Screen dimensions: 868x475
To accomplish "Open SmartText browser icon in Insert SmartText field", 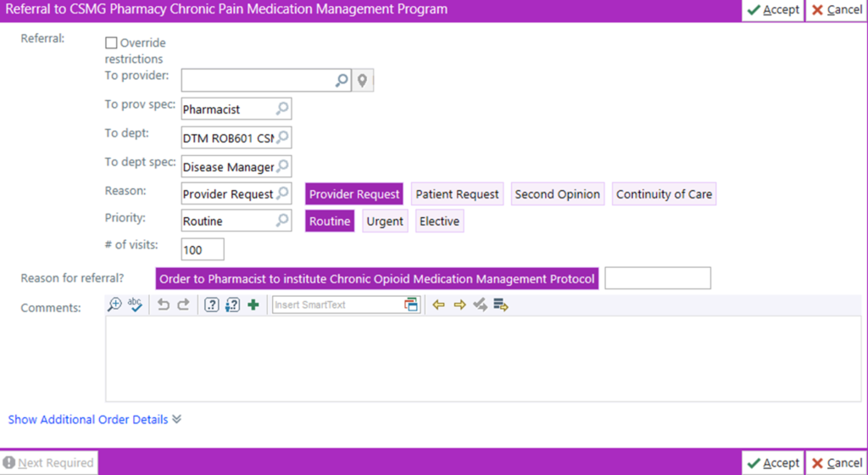I will (x=411, y=305).
